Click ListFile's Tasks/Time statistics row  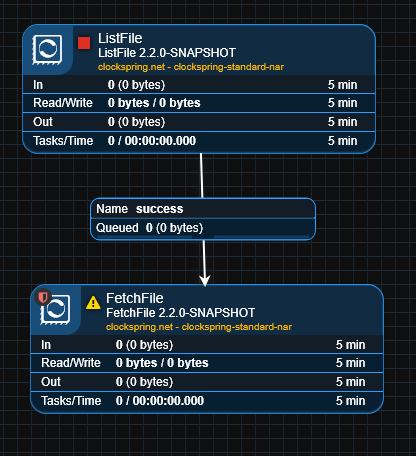[199, 141]
